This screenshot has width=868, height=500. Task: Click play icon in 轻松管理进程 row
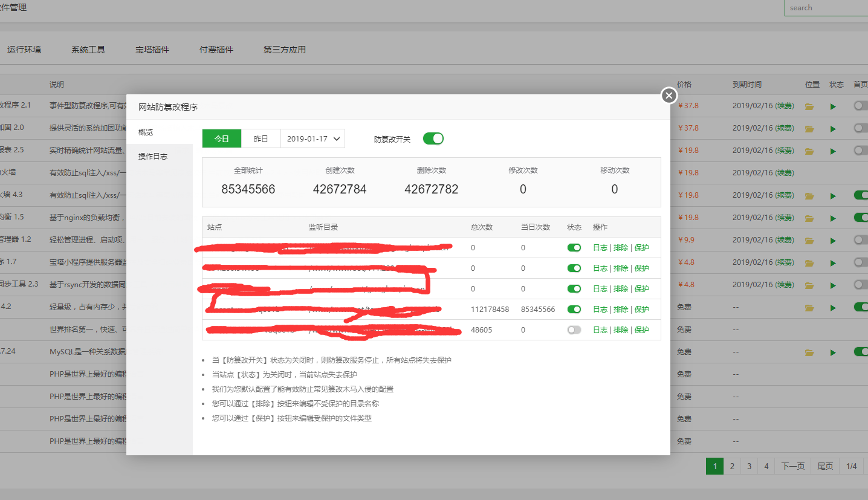coord(833,241)
